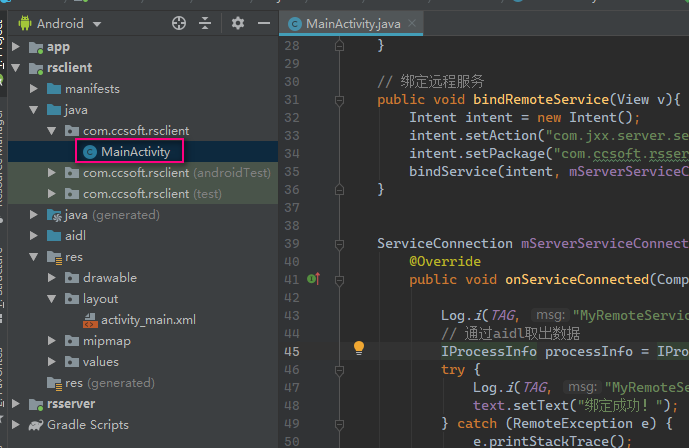Click line number 45 in gutter
This screenshot has width=689, height=448.
pyautogui.click(x=292, y=352)
